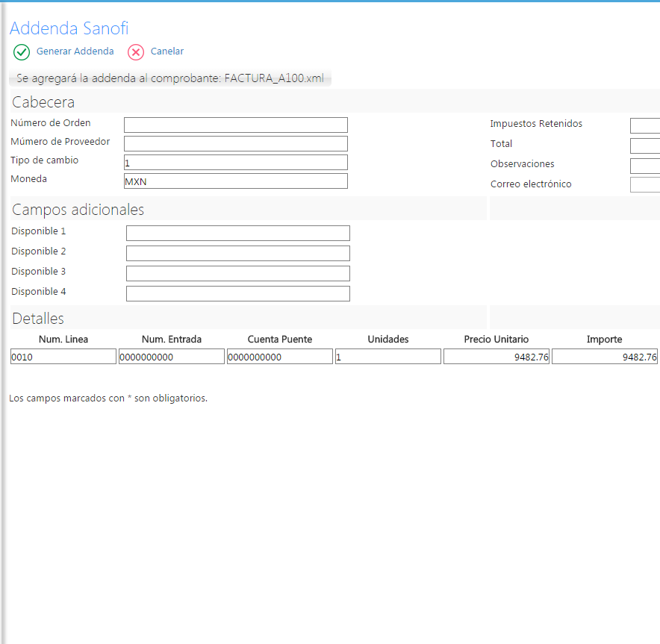Click the Disponible 2 input field
660x644 pixels.
point(238,253)
